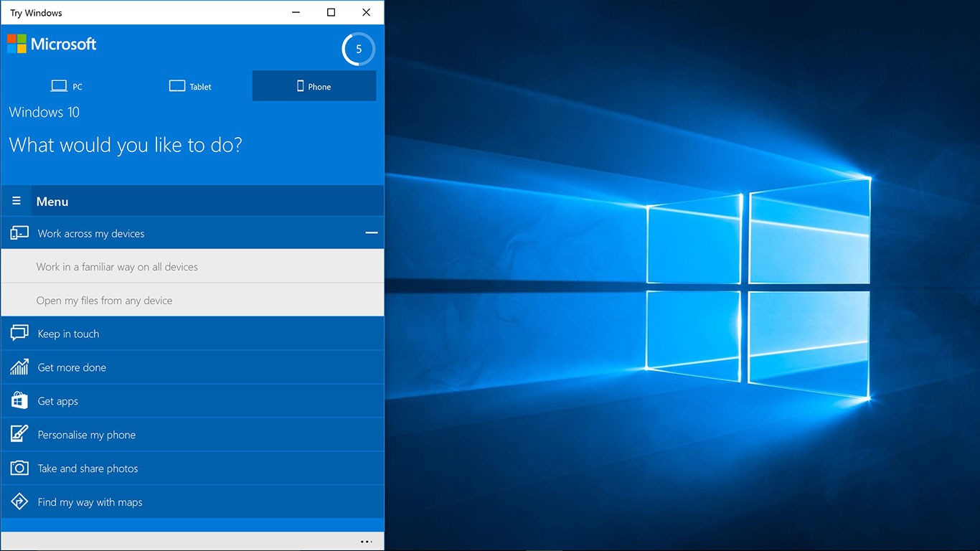Select Work in a familiar way on all devices

point(117,266)
